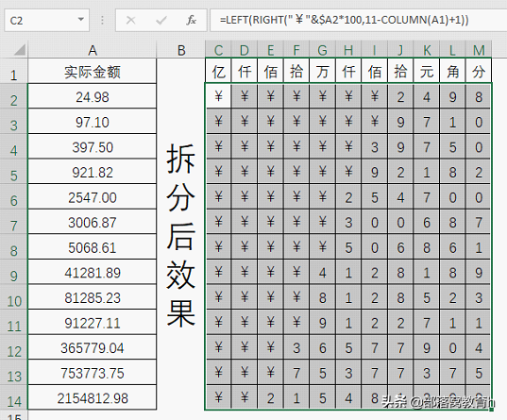
Task: Click the 实际金额 header cell
Action: [93, 71]
